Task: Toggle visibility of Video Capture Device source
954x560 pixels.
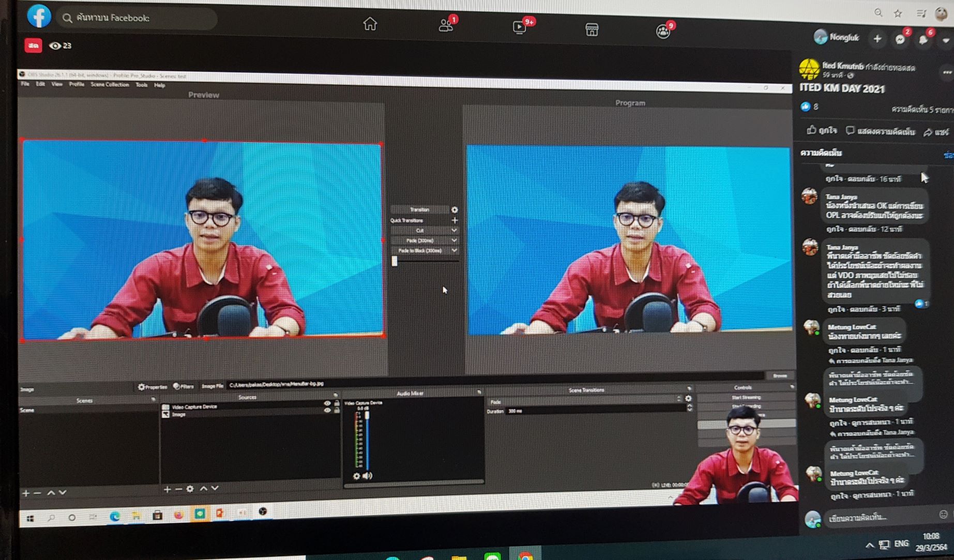Action: pyautogui.click(x=327, y=403)
